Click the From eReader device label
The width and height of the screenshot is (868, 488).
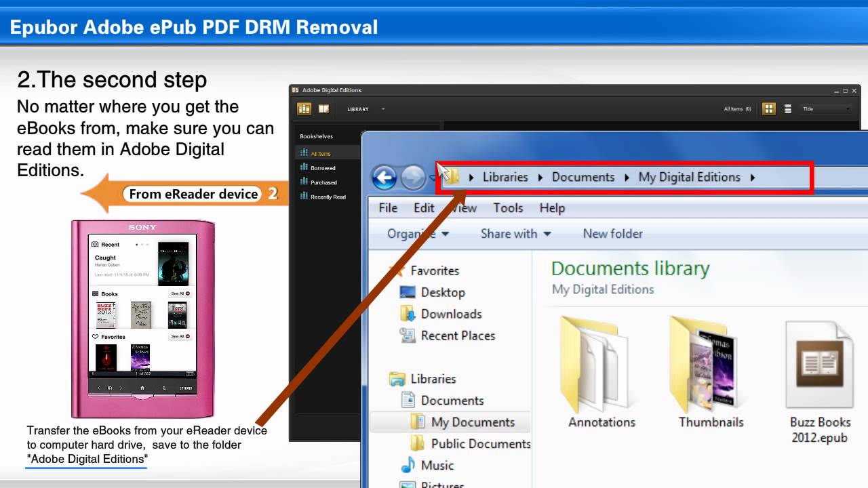[x=194, y=194]
